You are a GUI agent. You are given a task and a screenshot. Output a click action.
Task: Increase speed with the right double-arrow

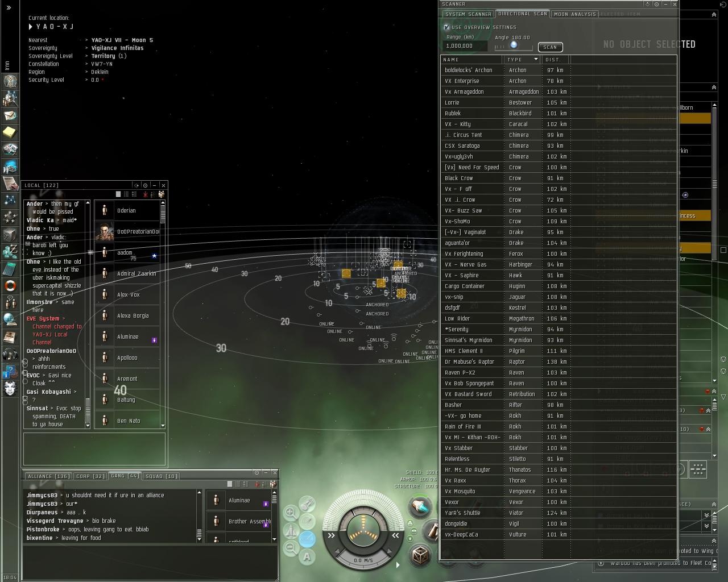point(395,535)
